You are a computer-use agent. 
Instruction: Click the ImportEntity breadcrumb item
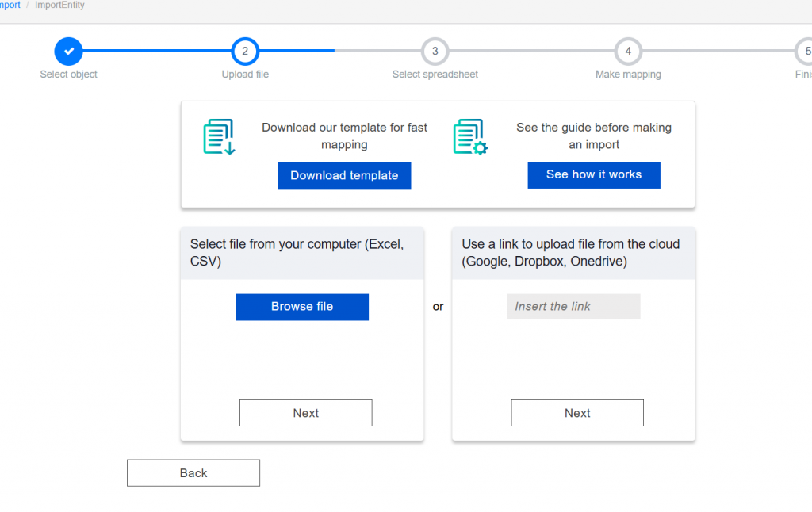coord(59,6)
